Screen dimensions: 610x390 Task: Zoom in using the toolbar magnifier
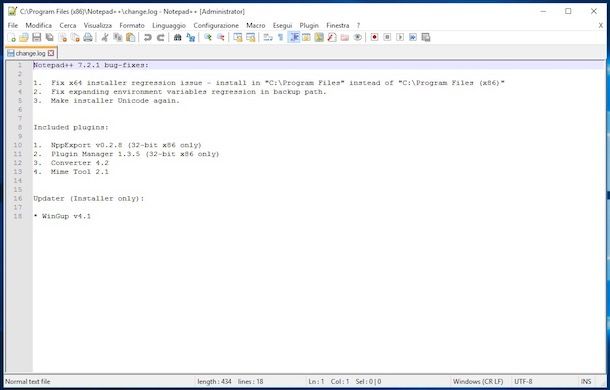pyautogui.click(x=208, y=37)
